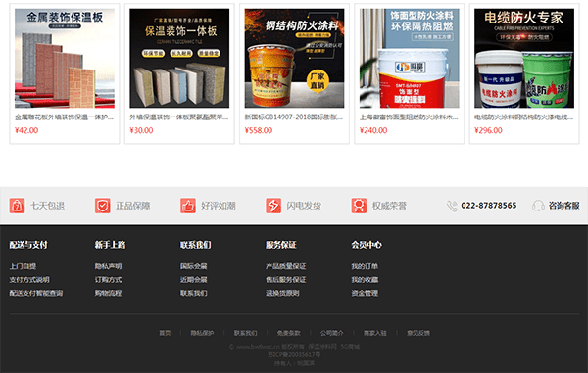Click the phone handset icon
588x373 pixels.
coord(452,206)
